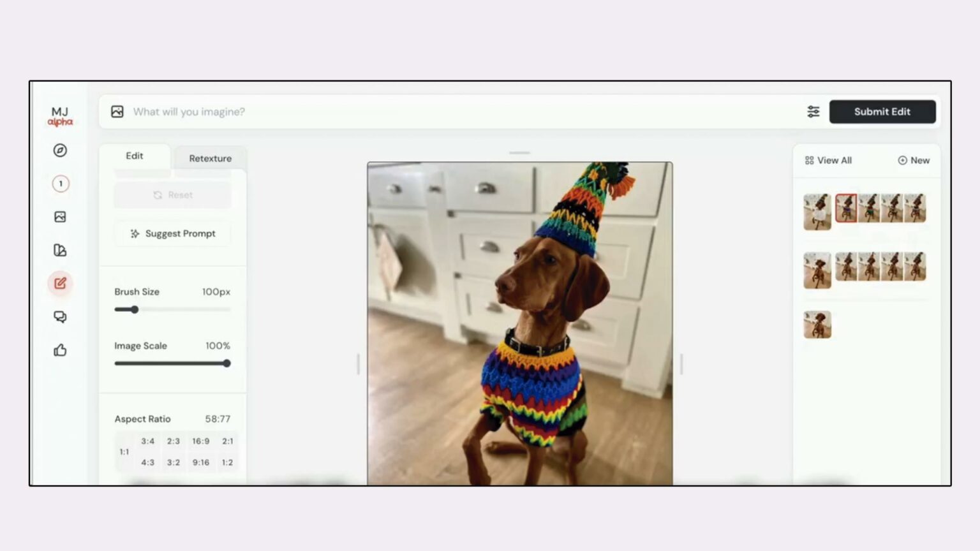Select the 3:4 aspect ratio
Image resolution: width=980 pixels, height=551 pixels.
[148, 441]
